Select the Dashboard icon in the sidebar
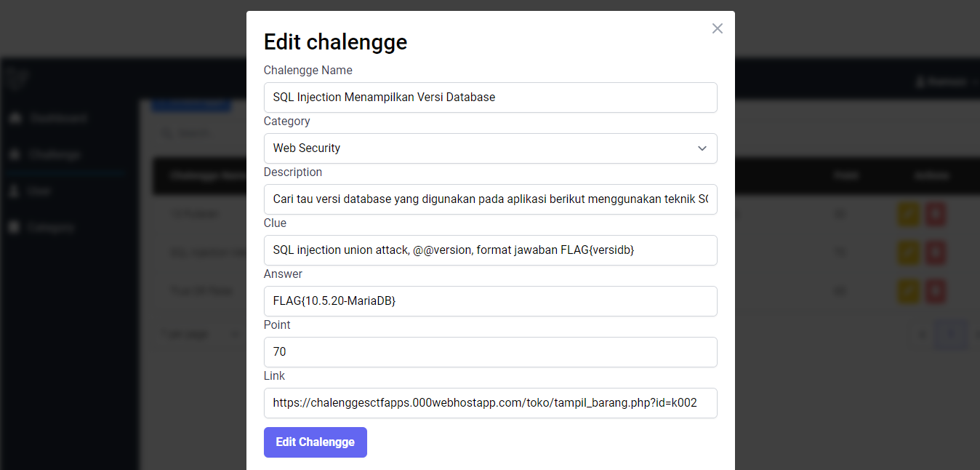The width and height of the screenshot is (980, 470). 16,118
